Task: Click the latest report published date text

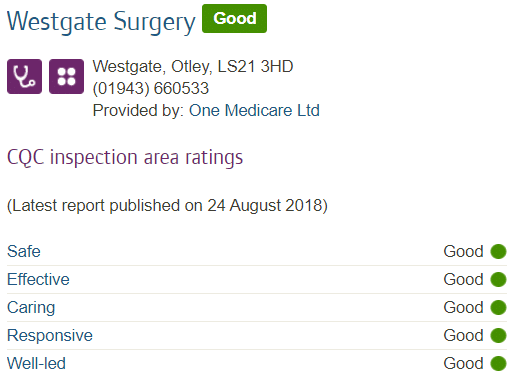Action: 167,205
